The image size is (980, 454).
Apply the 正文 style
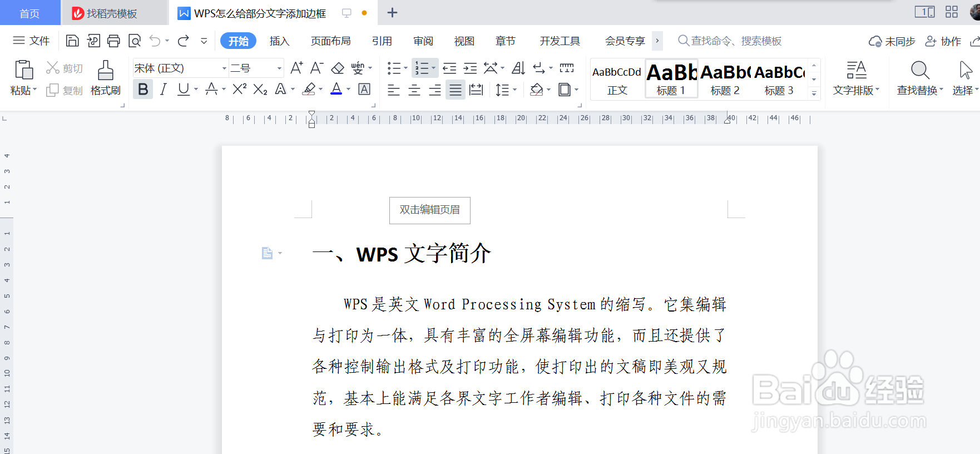pos(617,78)
